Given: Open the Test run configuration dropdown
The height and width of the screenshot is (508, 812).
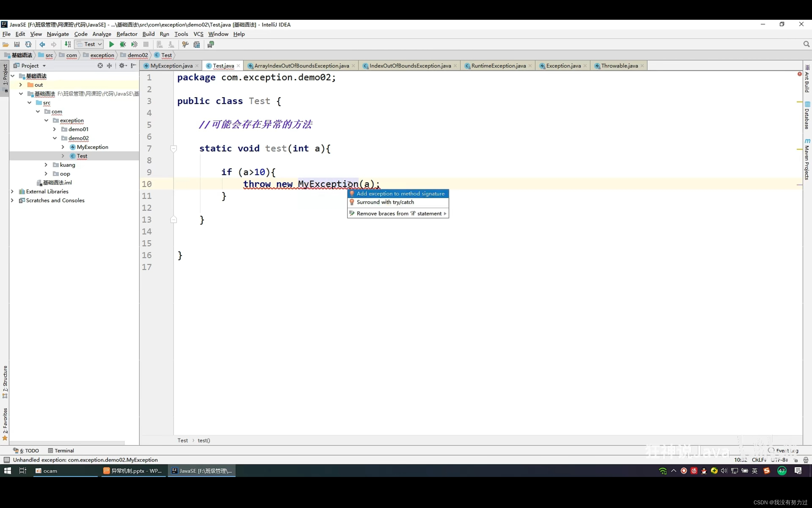Looking at the screenshot, I should (x=89, y=44).
